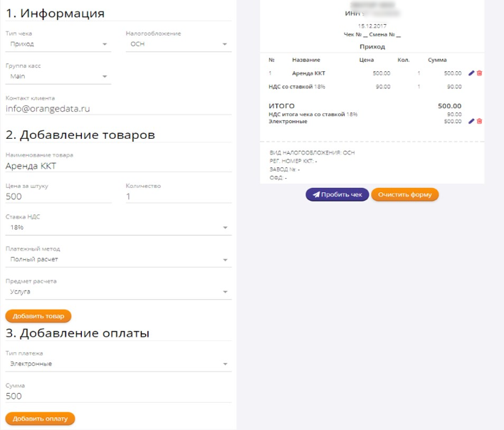Open the Группа касс dropdown showing Main
Image resolution: width=504 pixels, height=430 pixels.
click(58, 76)
